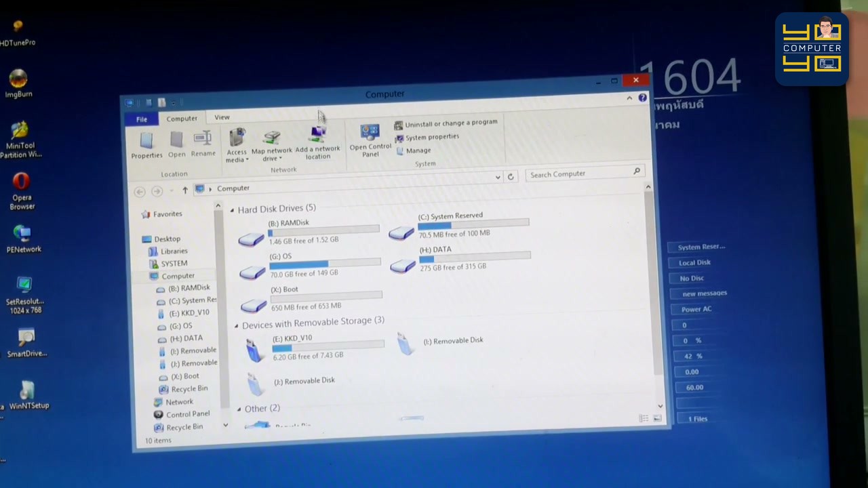Select the (I:) Removable Disk in content pane

[441, 342]
